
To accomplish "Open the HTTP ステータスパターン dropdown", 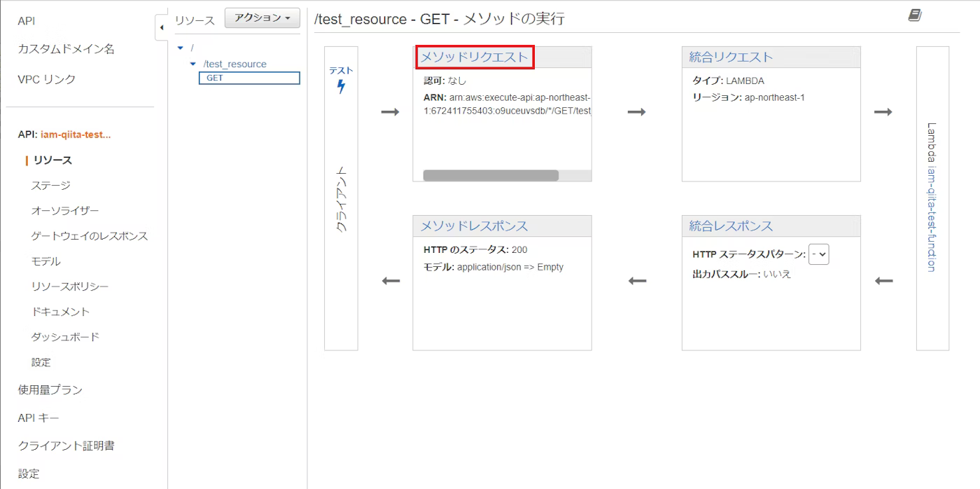I will [x=818, y=255].
